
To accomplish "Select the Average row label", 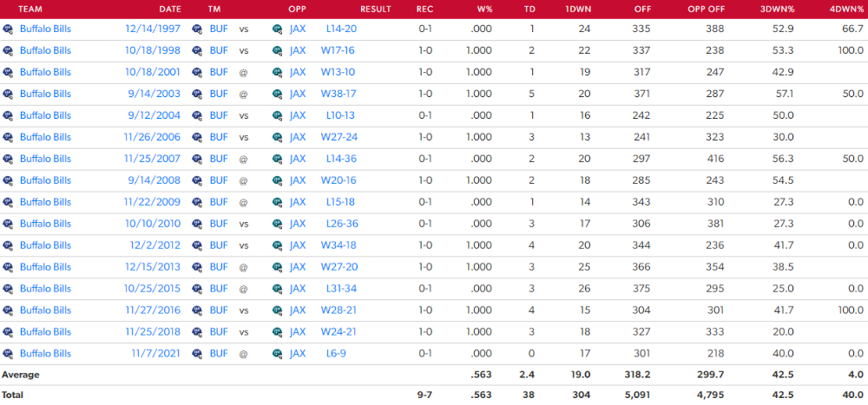I will click(21, 375).
